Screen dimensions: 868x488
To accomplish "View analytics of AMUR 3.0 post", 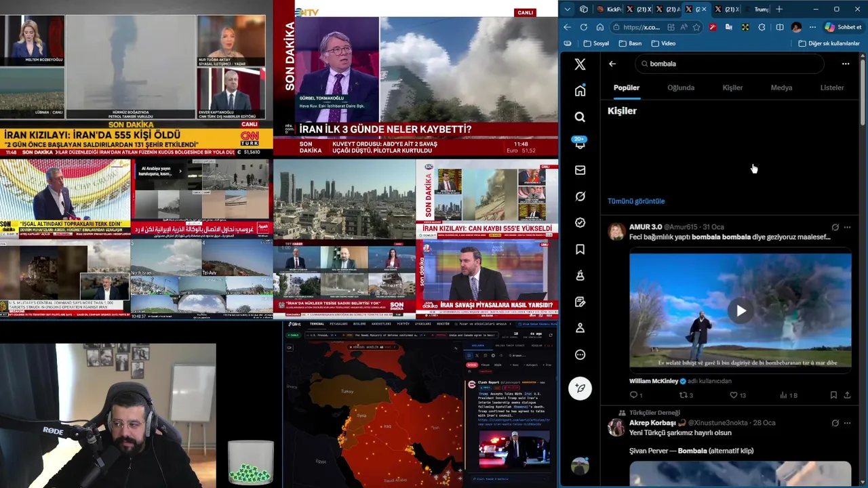I will point(788,395).
